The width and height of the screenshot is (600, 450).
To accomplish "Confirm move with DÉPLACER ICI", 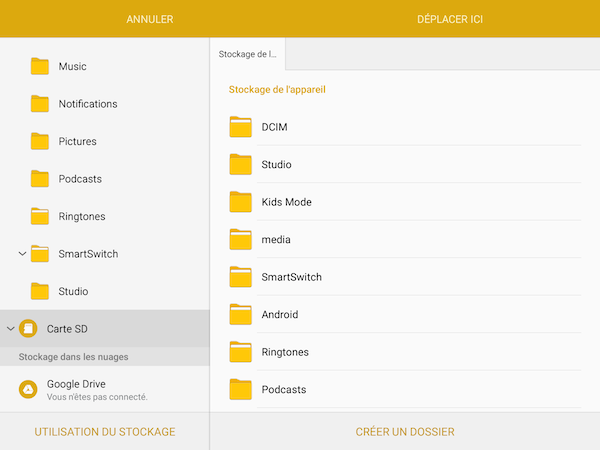I will pyautogui.click(x=450, y=19).
